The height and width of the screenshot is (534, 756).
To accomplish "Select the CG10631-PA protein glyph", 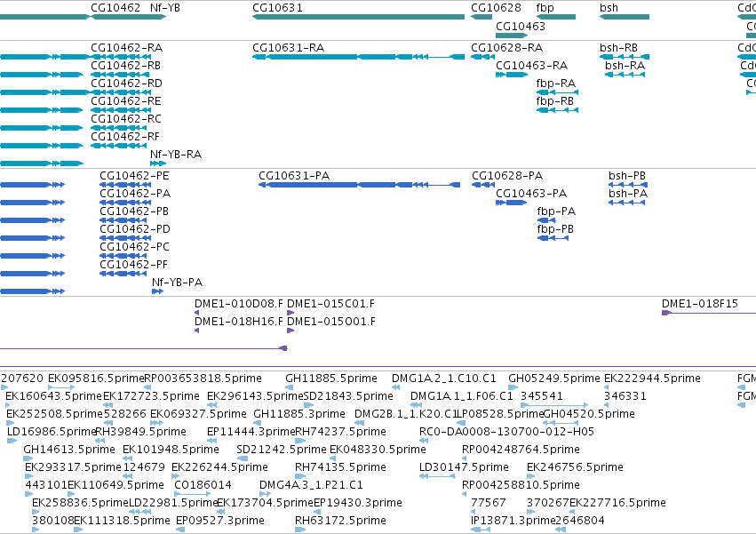I will click(360, 185).
